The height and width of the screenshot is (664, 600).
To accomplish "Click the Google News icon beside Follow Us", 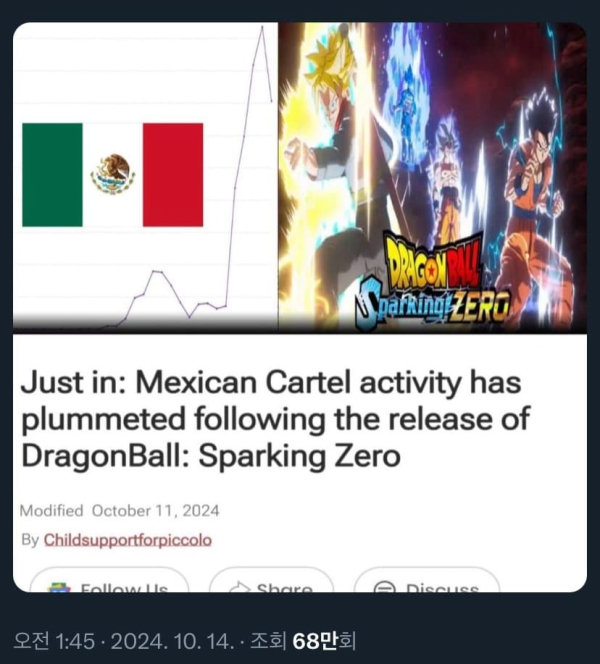I will click(x=59, y=587).
